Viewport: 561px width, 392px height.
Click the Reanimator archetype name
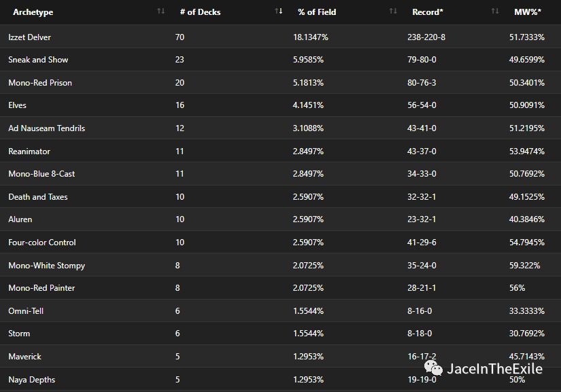point(29,152)
